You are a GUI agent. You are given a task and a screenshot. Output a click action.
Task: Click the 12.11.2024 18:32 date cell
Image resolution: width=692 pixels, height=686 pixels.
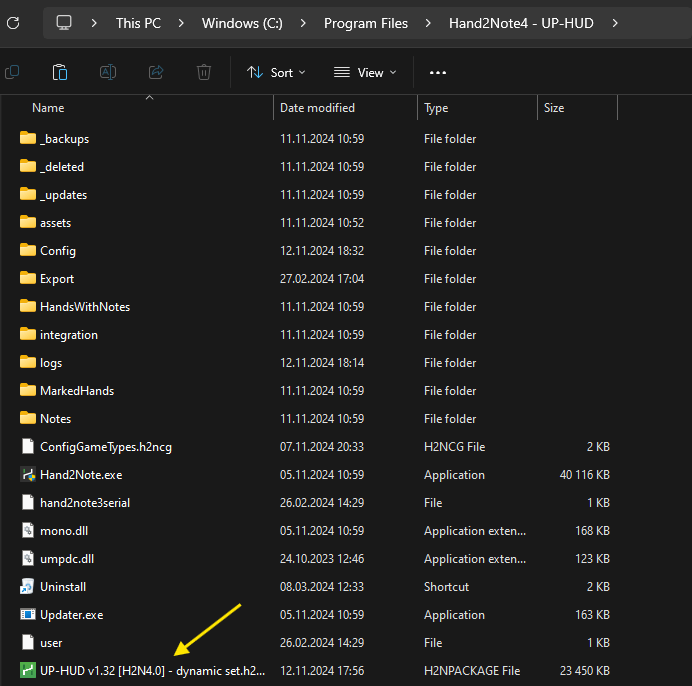click(322, 250)
